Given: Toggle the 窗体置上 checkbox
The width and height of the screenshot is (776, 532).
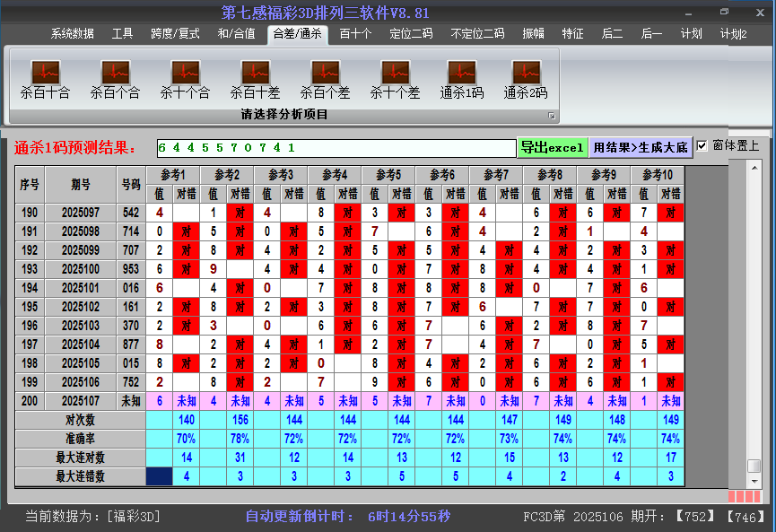Looking at the screenshot, I should coord(702,146).
